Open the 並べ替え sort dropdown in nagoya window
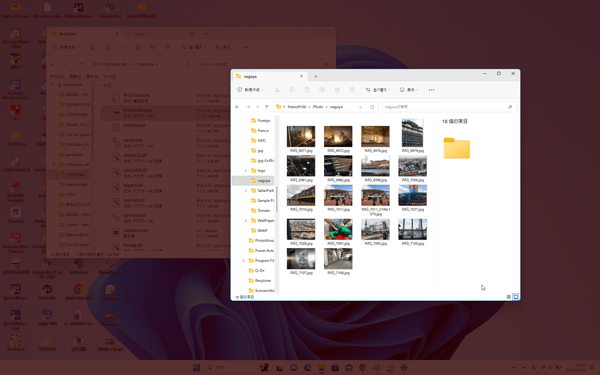Screen dimensions: 600x375 (x=378, y=90)
